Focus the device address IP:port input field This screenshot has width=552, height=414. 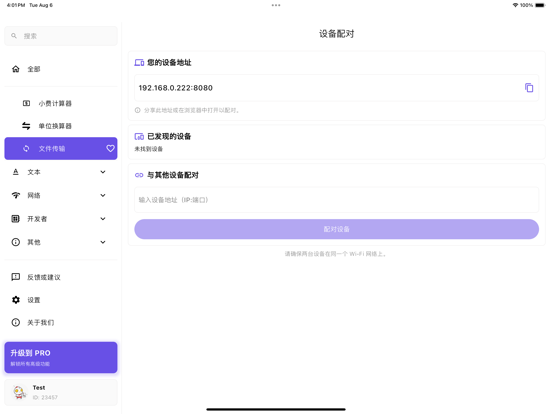point(337,200)
